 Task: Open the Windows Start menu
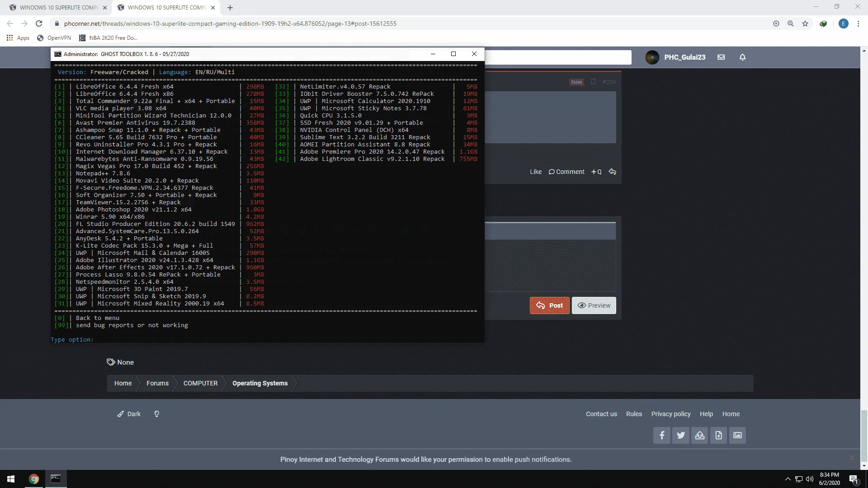tap(11, 479)
